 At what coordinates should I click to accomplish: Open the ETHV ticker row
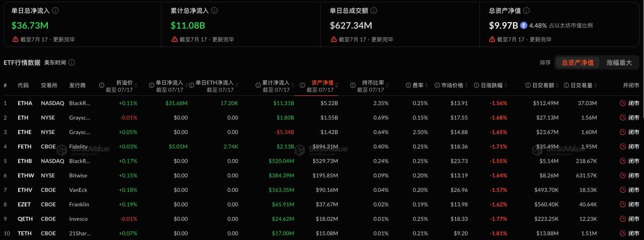[x=25, y=190]
